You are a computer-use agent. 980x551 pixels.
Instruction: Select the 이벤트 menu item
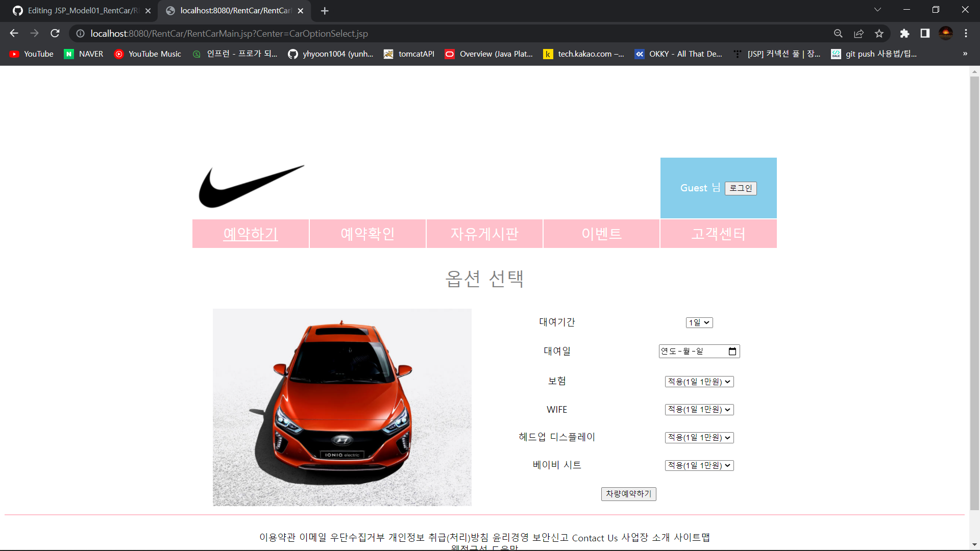[x=601, y=234]
